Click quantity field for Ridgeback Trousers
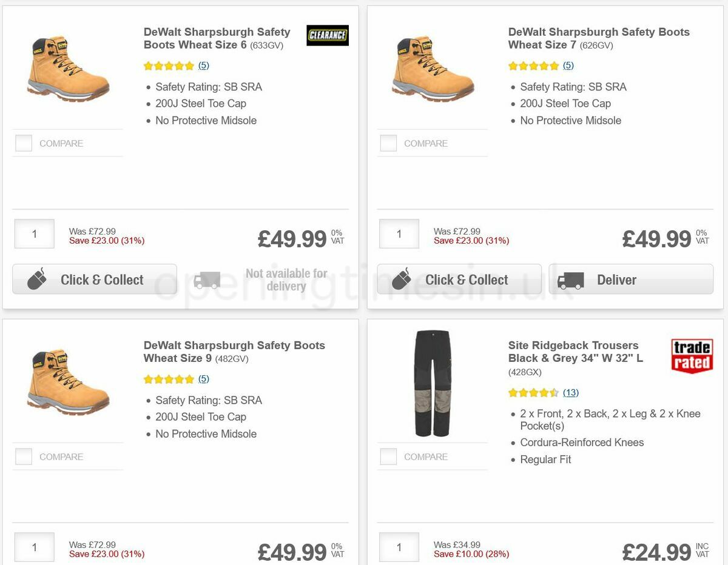 [x=399, y=547]
